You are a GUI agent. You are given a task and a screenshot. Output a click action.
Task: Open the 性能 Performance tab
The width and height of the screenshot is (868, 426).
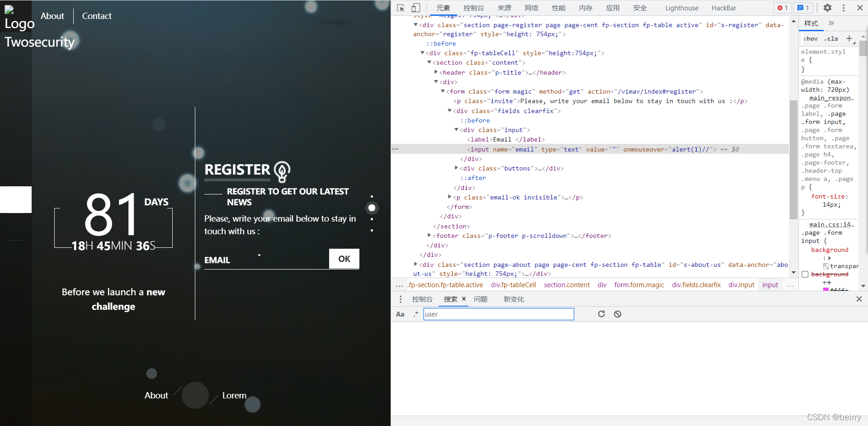click(x=558, y=8)
